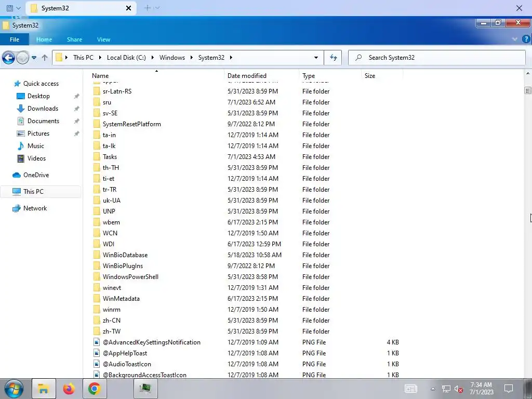Expand Windows breadcrumb arrow
Screen dimensions: 532x399
point(191,58)
